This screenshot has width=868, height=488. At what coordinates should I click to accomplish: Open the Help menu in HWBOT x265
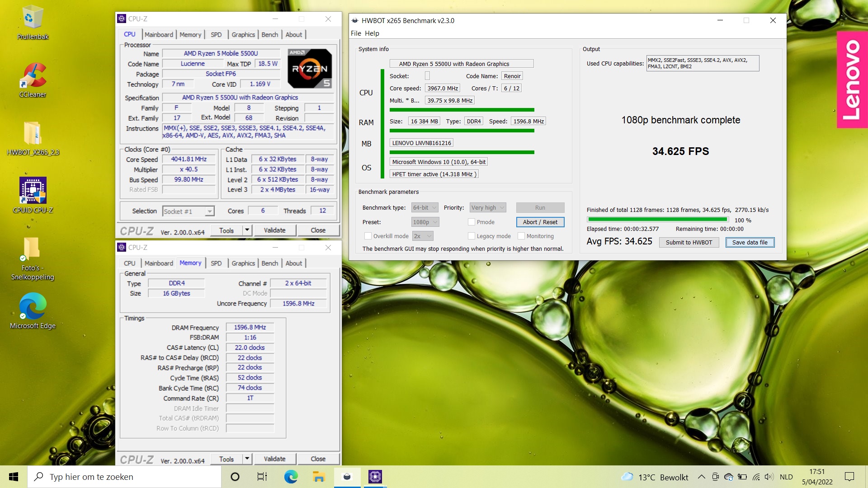372,33
